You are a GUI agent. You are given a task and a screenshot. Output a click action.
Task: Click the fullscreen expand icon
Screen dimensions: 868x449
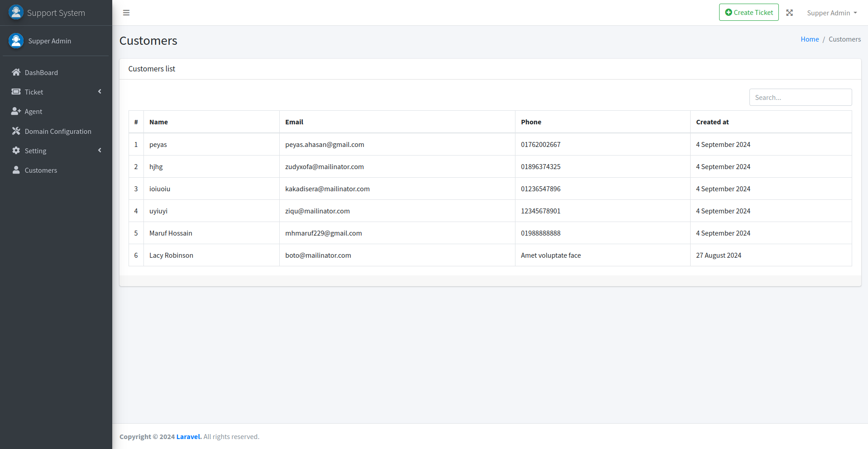click(789, 13)
